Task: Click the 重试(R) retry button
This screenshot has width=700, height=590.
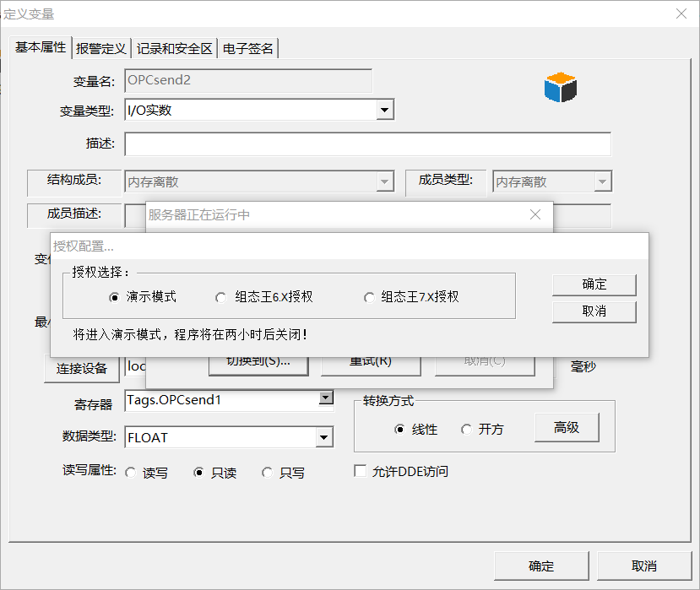Action: pos(370,360)
